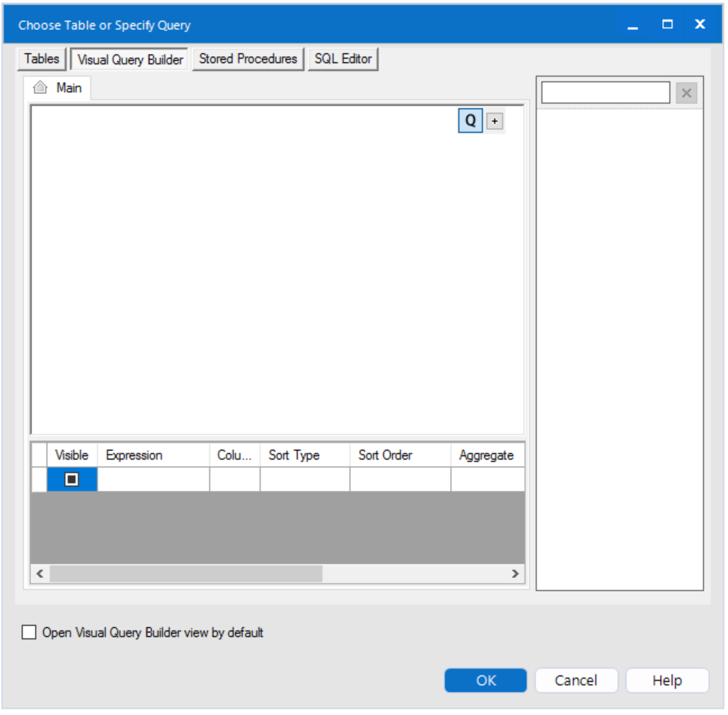This screenshot has width=728, height=715.
Task: Open the Help for this dialog
Action: 667,681
